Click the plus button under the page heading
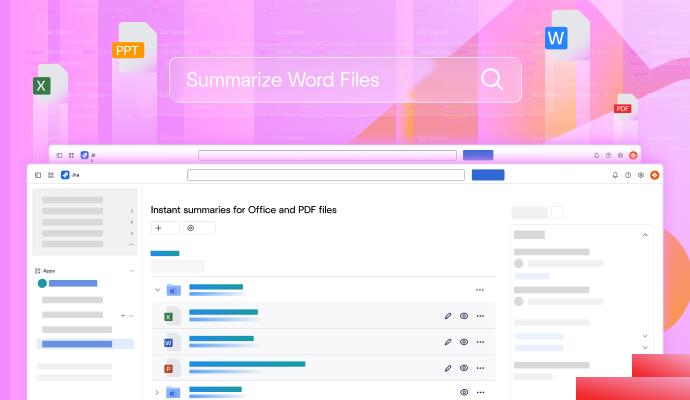The width and height of the screenshot is (690, 400). [x=159, y=228]
